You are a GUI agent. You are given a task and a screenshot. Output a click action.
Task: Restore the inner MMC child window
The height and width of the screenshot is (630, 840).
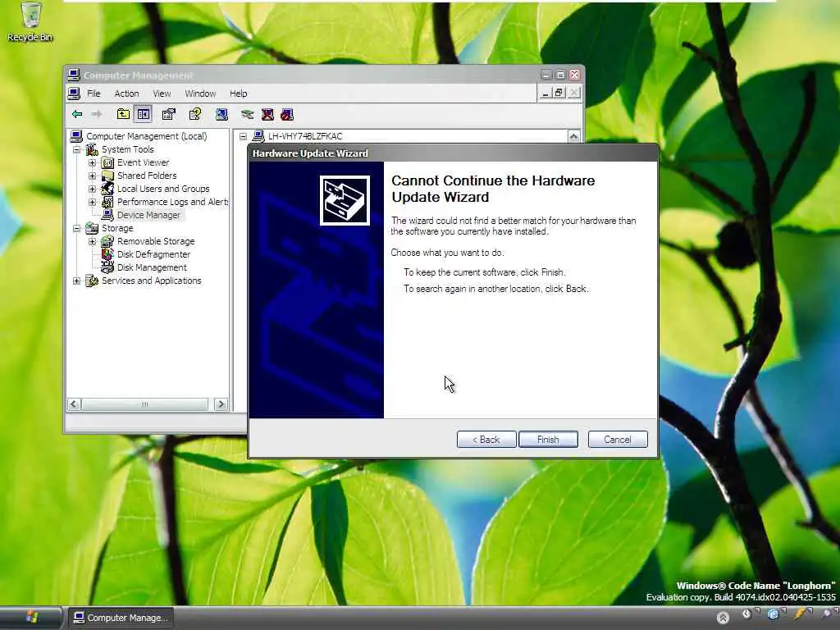point(559,93)
